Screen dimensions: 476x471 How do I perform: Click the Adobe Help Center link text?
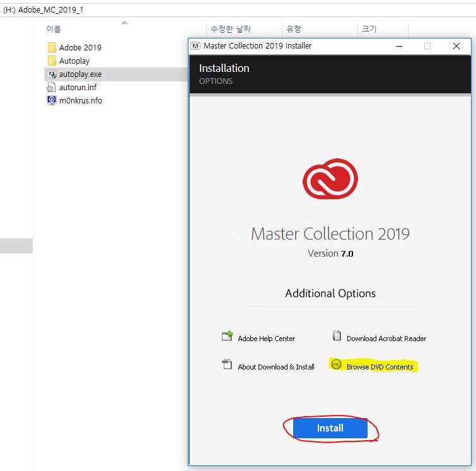tap(266, 339)
